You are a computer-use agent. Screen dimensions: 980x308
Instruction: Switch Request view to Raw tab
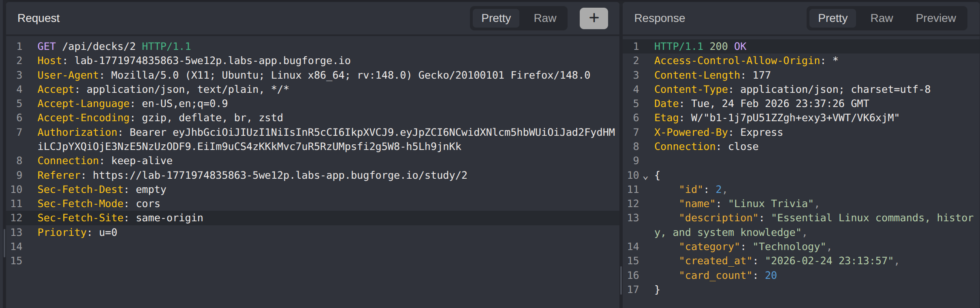click(544, 18)
